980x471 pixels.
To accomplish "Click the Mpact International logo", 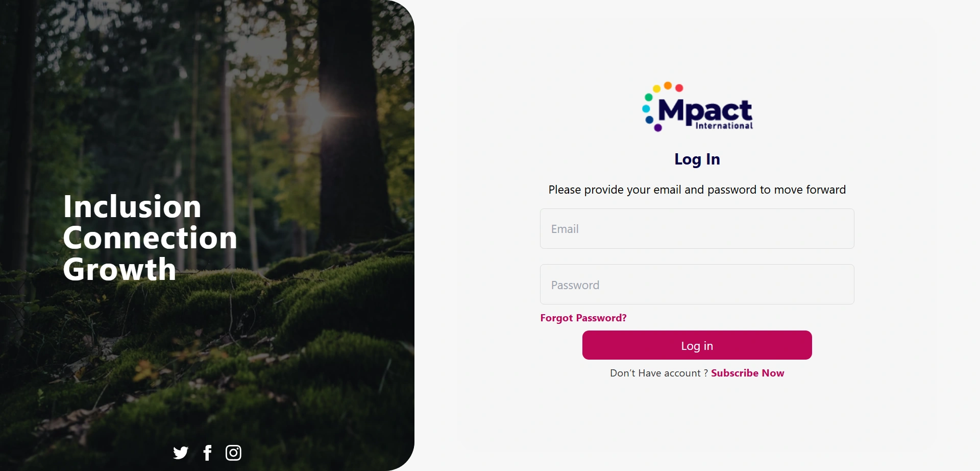I will coord(697,107).
